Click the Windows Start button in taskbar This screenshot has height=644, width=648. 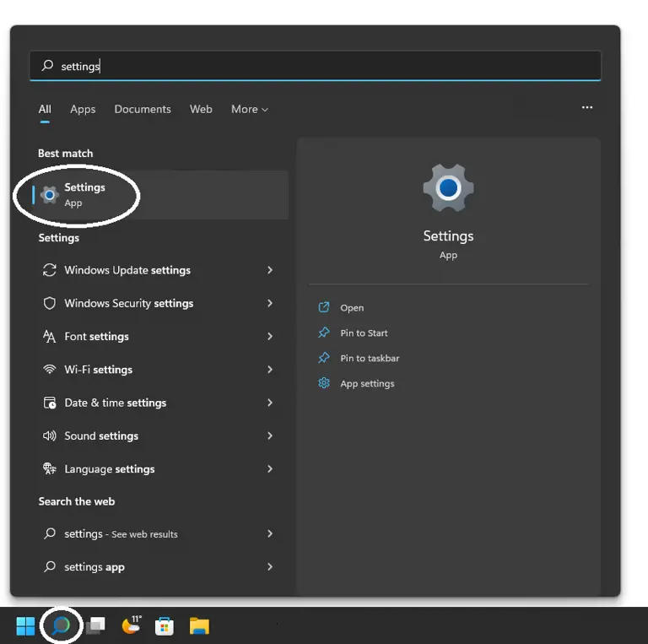click(x=25, y=626)
